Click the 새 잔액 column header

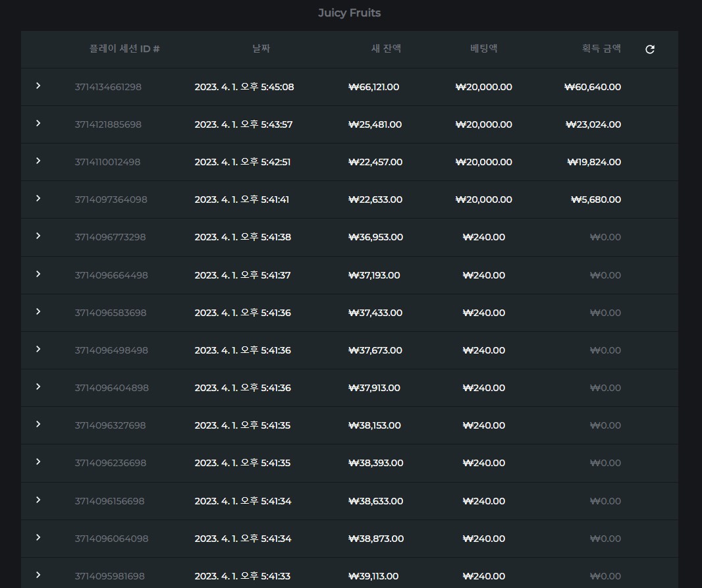[387, 48]
